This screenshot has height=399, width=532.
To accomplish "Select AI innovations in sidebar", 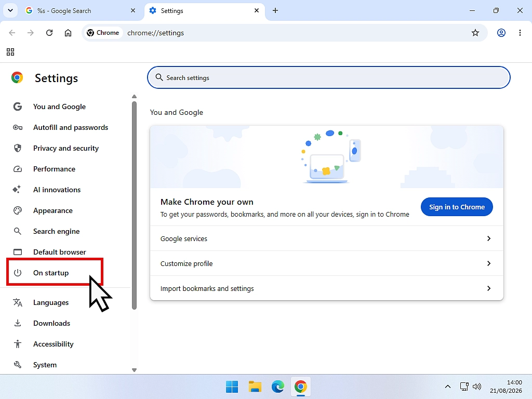I will (57, 189).
